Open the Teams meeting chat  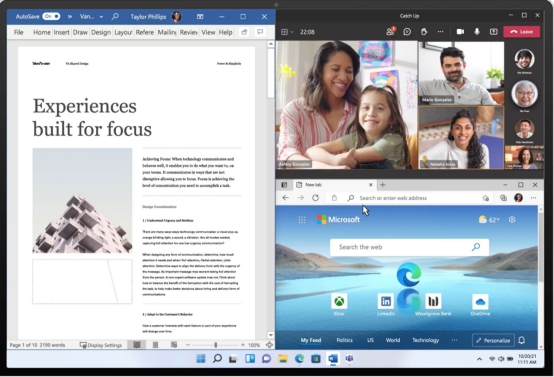[407, 32]
